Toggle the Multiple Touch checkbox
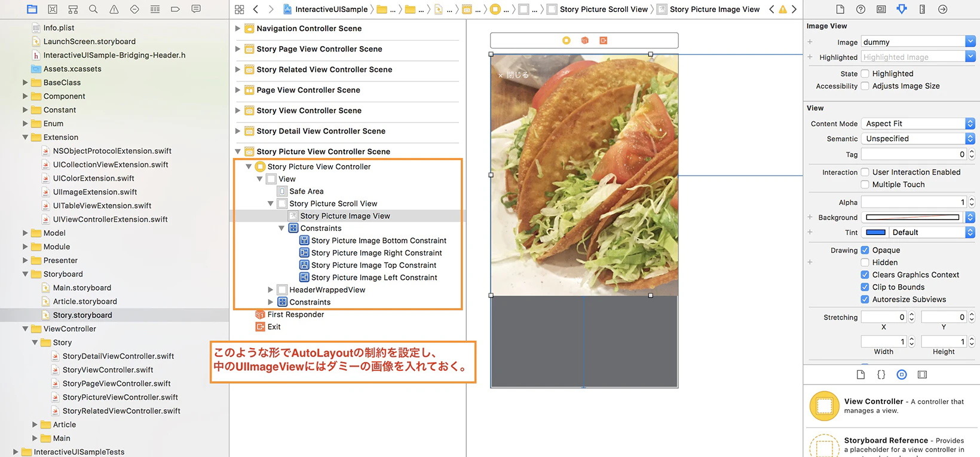The height and width of the screenshot is (457, 980). click(865, 184)
